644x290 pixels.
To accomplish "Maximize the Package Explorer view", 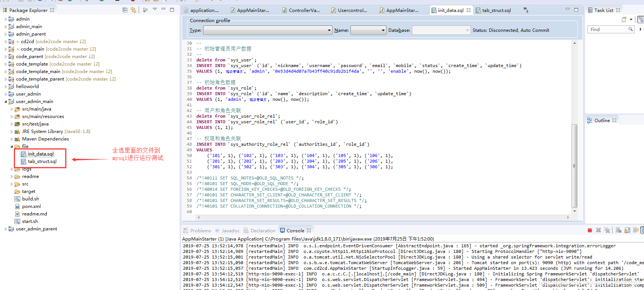I will 172,10.
